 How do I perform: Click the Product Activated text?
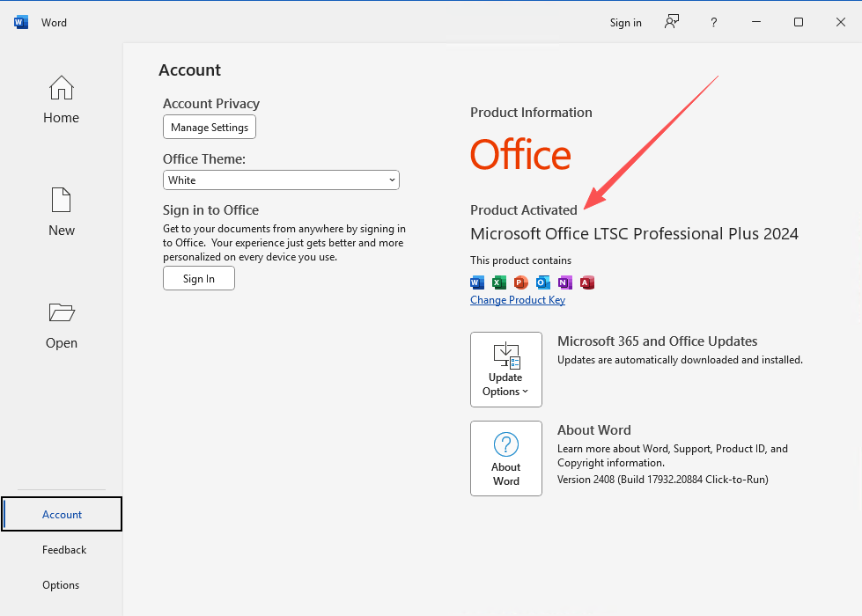523,210
